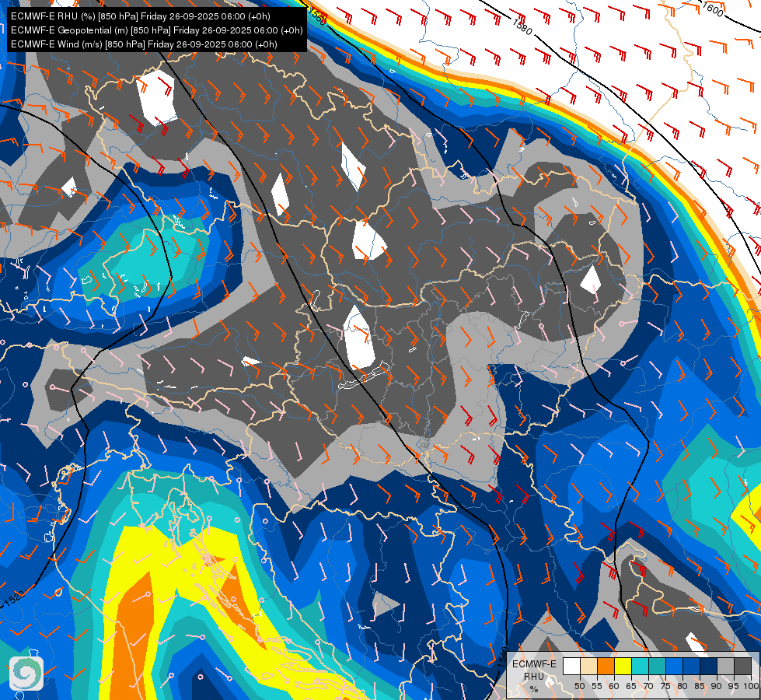The image size is (761, 700).
Task: Click the legend tick label '65'
Action: (x=631, y=686)
